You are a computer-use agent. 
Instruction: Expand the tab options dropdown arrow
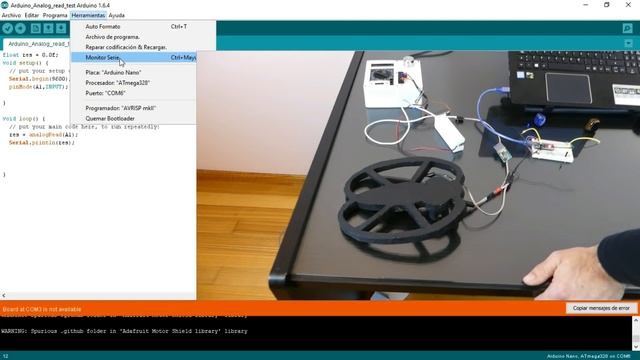(x=628, y=43)
